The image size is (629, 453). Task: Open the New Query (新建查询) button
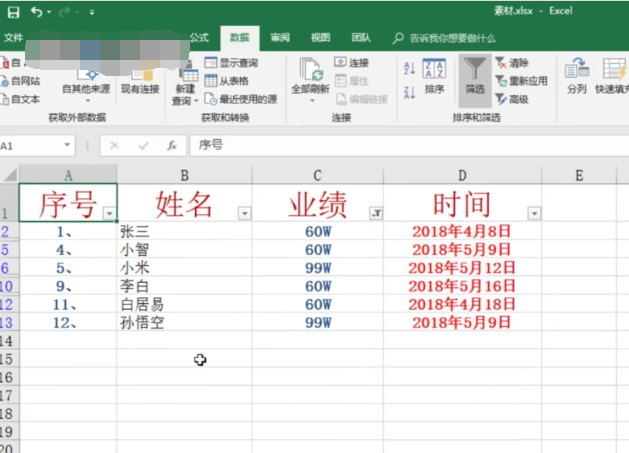[x=186, y=80]
